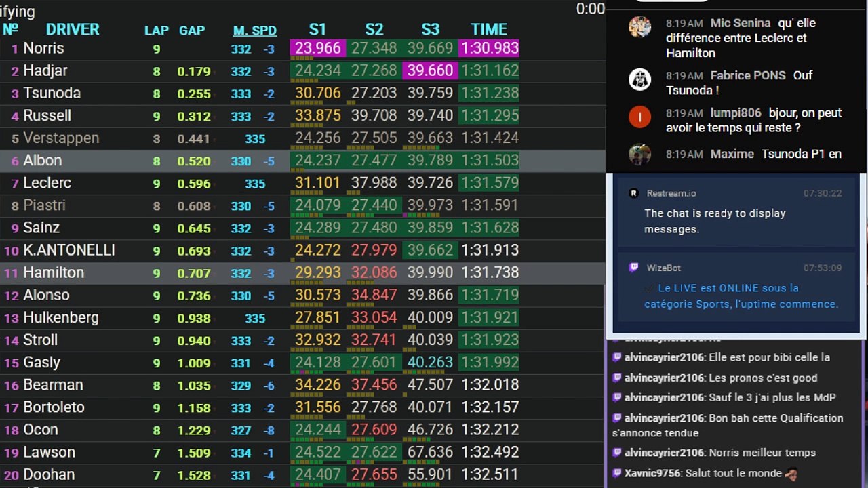Select driver Russell in the table
Image resolution: width=868 pixels, height=488 pixels.
47,115
